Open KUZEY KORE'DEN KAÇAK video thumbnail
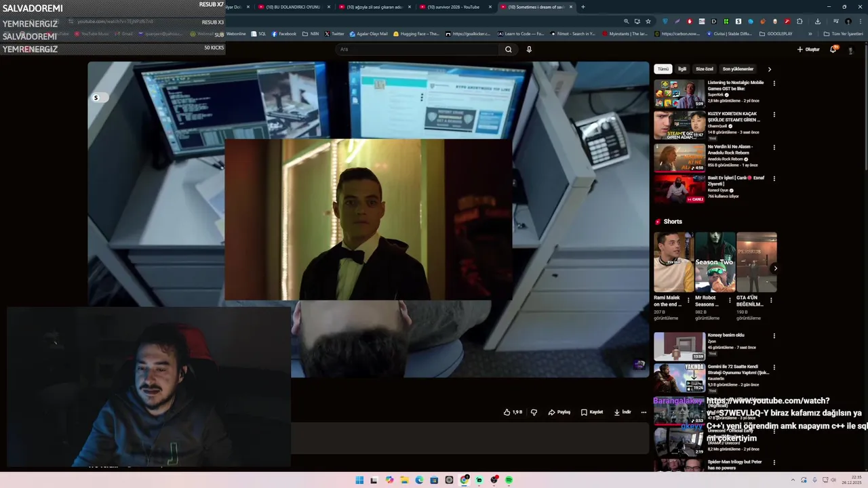Screen dimensions: 868x488 pyautogui.click(x=679, y=125)
